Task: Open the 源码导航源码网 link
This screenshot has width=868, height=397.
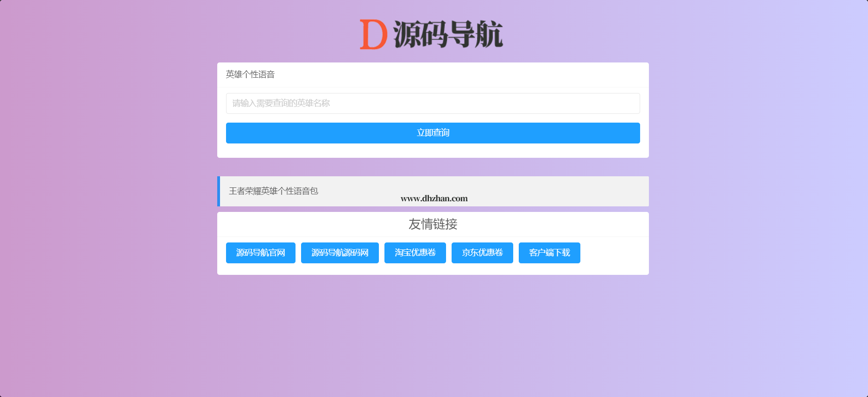Action: tap(340, 253)
